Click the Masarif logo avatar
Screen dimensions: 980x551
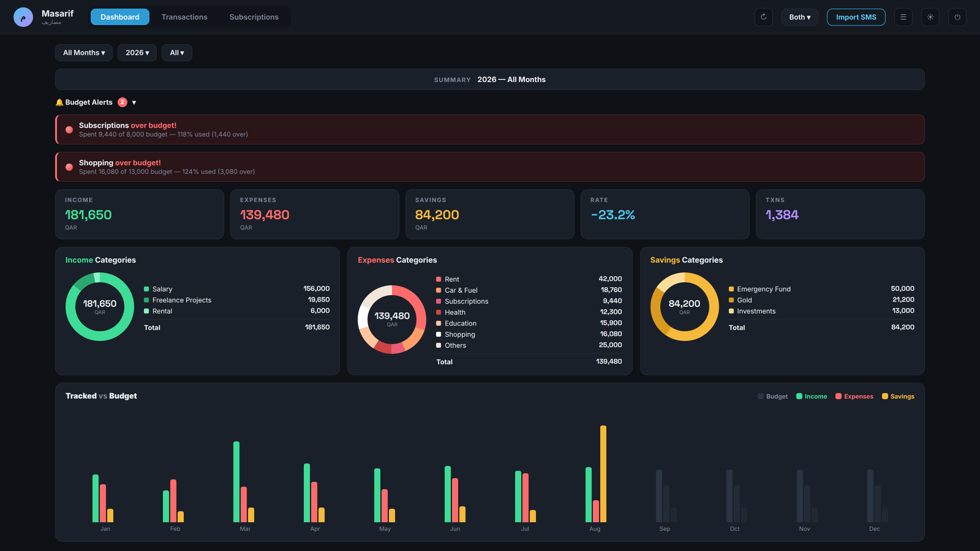tap(23, 17)
